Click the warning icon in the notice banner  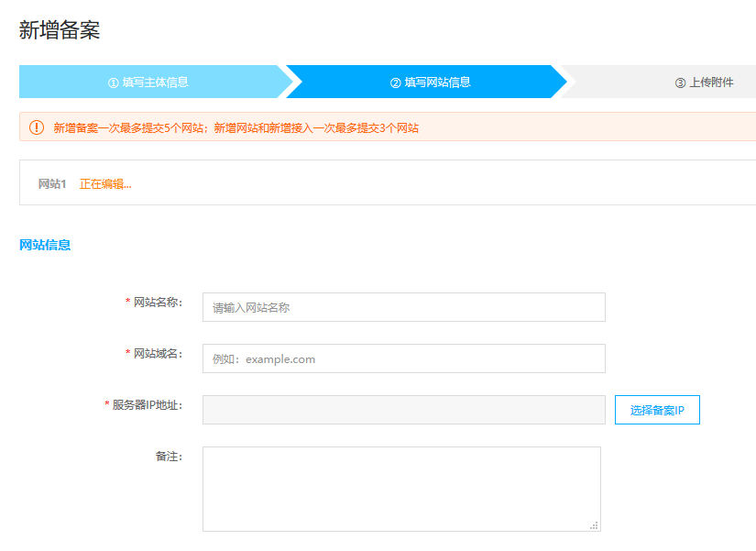[36, 127]
